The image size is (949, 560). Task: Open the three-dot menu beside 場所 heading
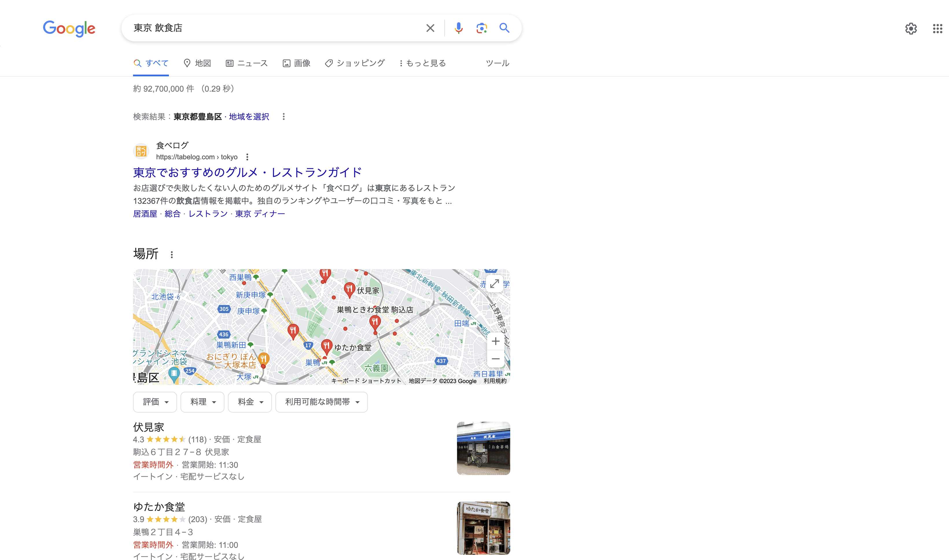click(x=172, y=255)
